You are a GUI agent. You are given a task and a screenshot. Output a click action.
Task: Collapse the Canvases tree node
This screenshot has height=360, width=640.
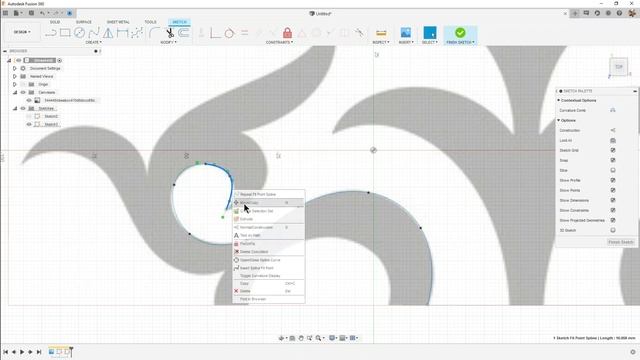(15, 92)
